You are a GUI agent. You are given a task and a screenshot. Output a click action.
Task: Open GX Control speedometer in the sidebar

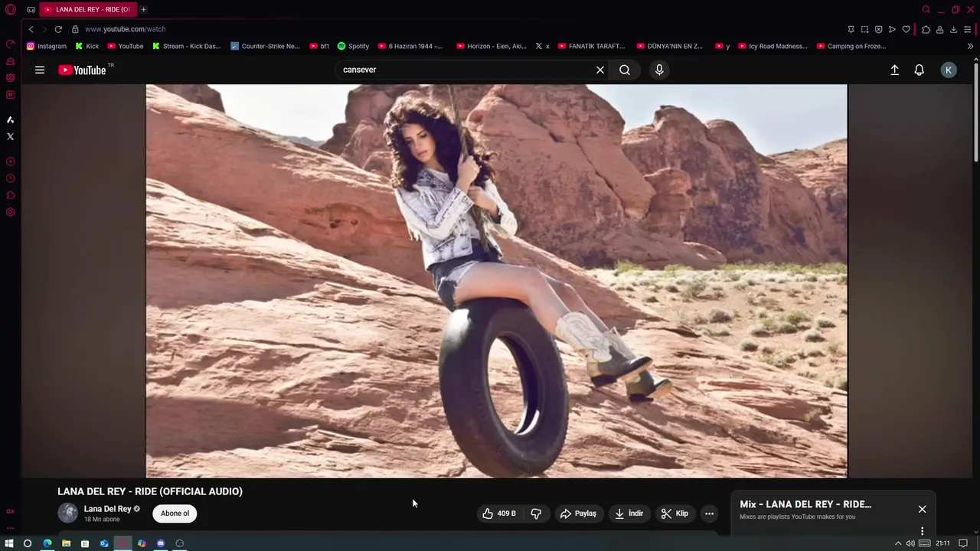tap(11, 44)
